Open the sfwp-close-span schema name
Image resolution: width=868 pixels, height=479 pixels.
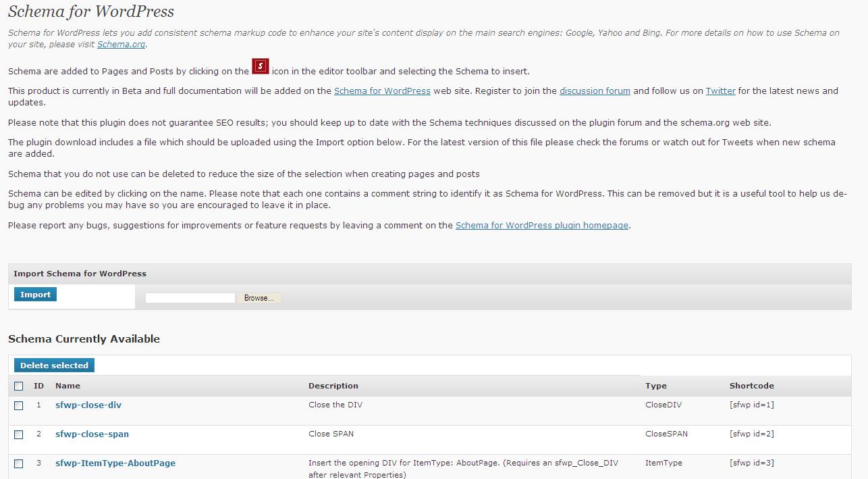tap(92, 434)
